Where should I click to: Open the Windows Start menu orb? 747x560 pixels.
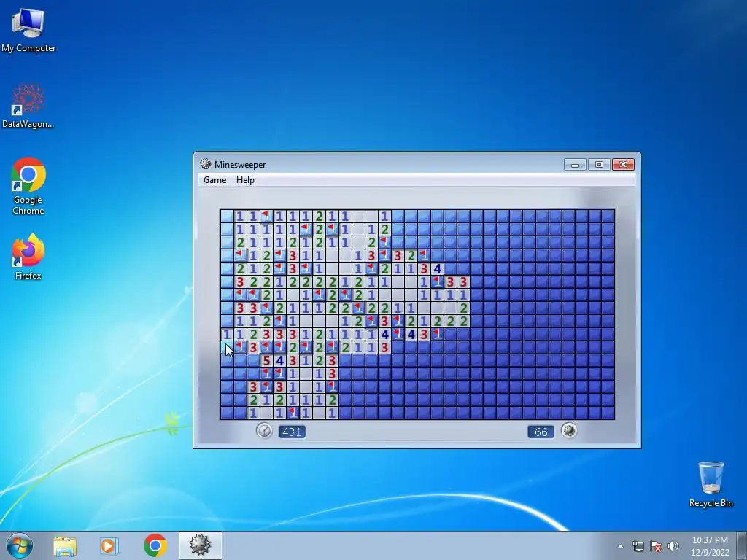tap(20, 545)
